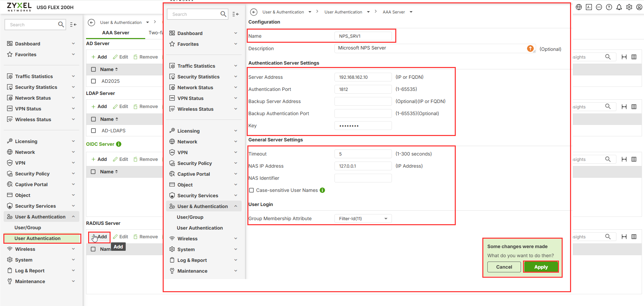Click the three-dots circle icon in top bar
This screenshot has height=306, width=644.
point(599,7)
